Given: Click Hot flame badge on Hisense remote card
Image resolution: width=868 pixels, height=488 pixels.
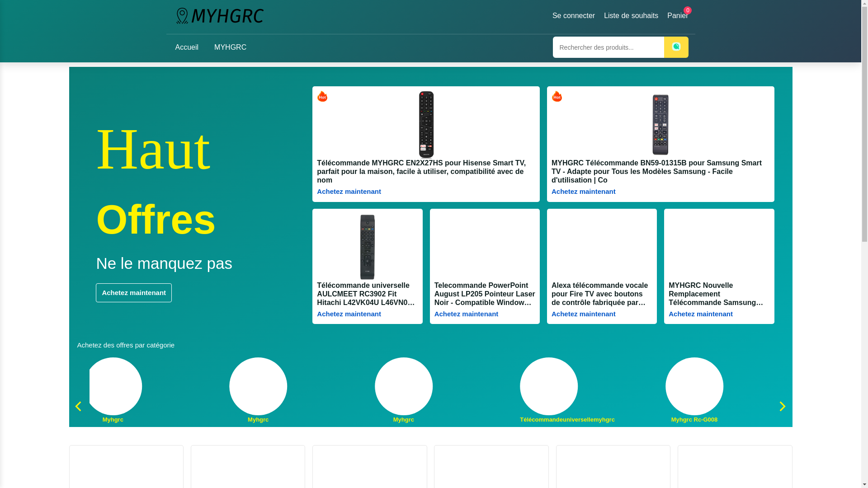Looking at the screenshot, I should click(322, 96).
